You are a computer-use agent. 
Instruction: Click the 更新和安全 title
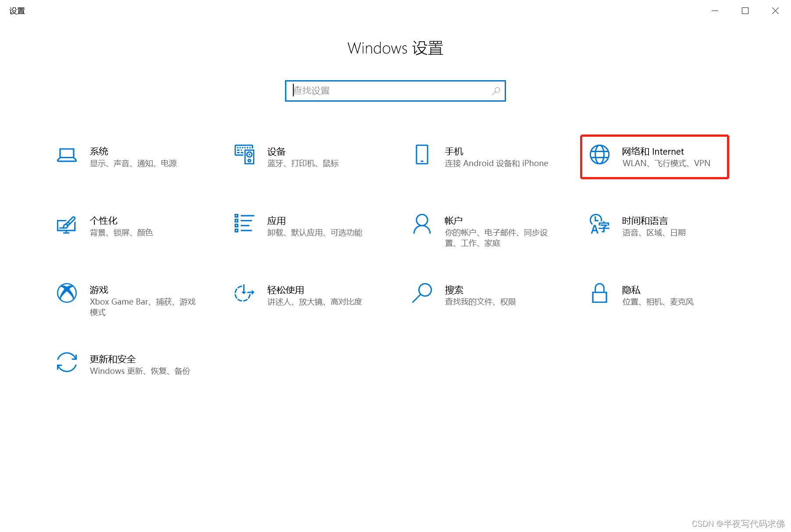(x=113, y=359)
